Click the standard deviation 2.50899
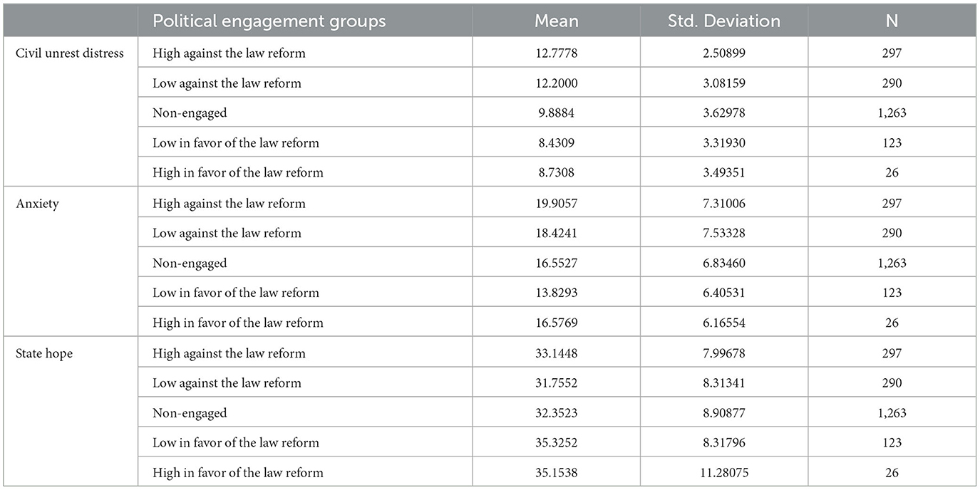This screenshot has width=980, height=490. click(x=724, y=53)
